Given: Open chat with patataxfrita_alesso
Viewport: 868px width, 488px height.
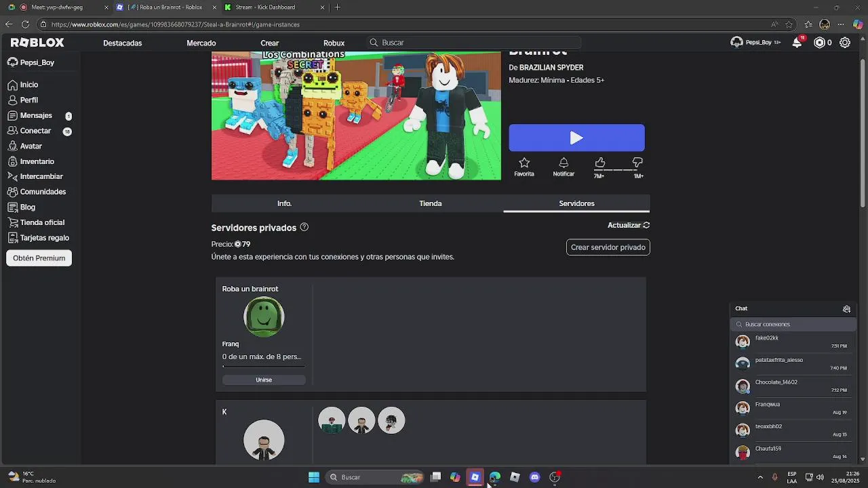Looking at the screenshot, I should (793, 363).
